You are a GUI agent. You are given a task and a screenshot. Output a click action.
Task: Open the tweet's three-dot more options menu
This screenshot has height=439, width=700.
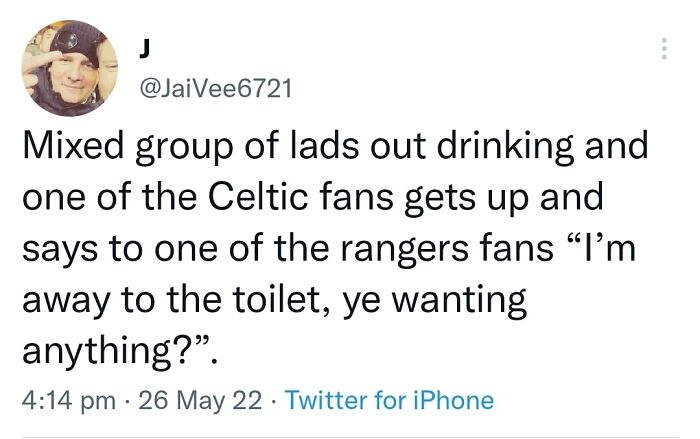662,50
